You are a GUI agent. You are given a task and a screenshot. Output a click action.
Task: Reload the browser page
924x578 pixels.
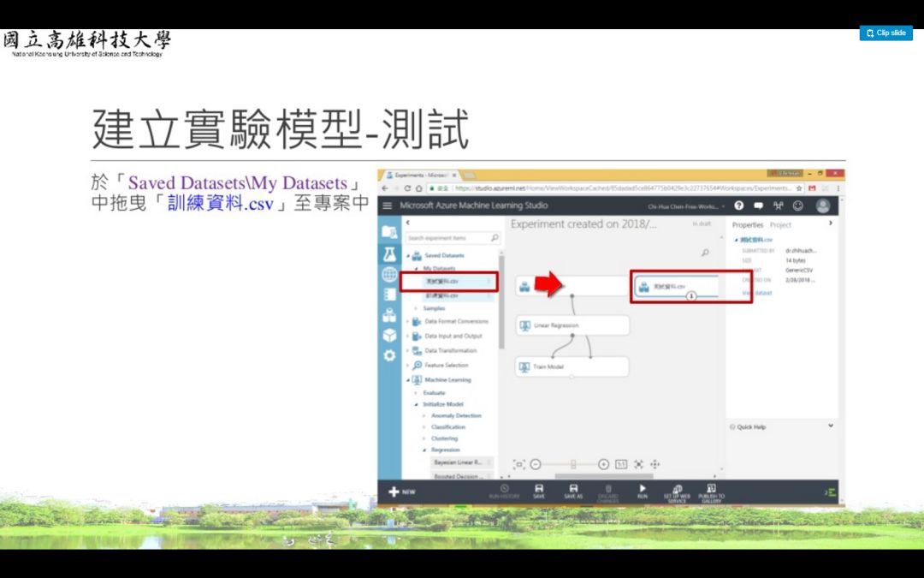[407, 188]
